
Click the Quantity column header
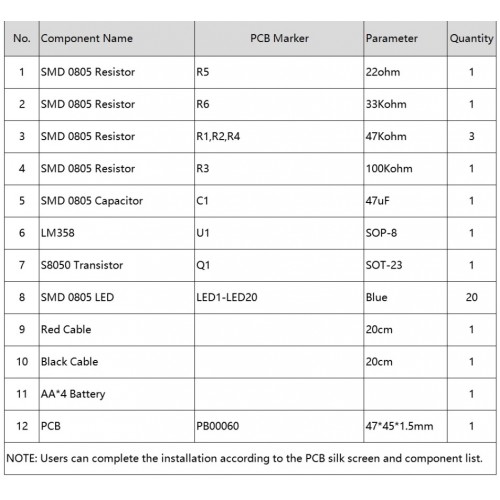click(472, 39)
